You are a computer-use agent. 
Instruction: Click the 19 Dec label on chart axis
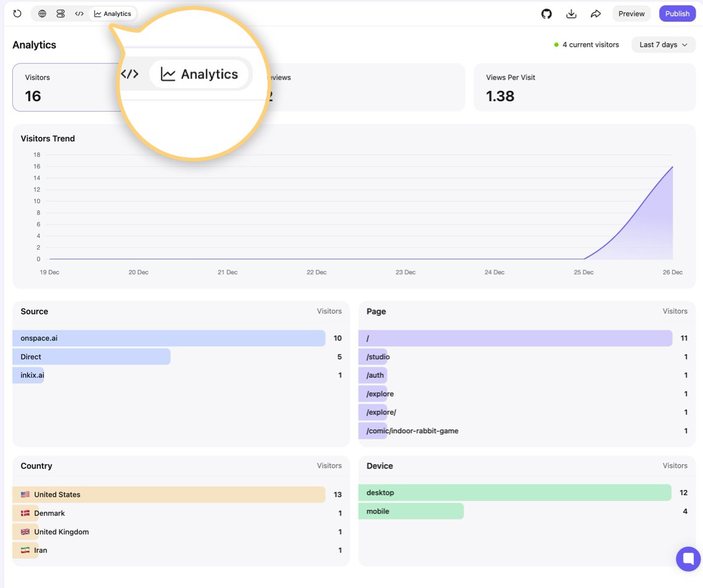pyautogui.click(x=49, y=272)
